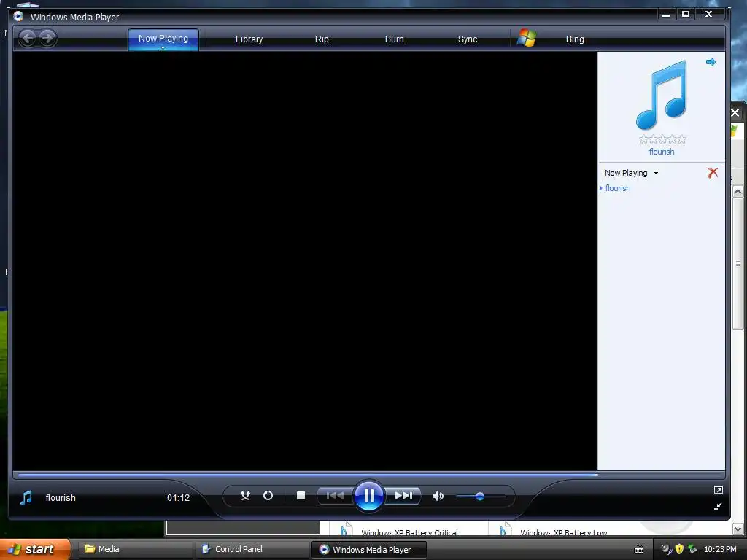The image size is (747, 560).
Task: Open the Now Playing tab
Action: pos(163,38)
